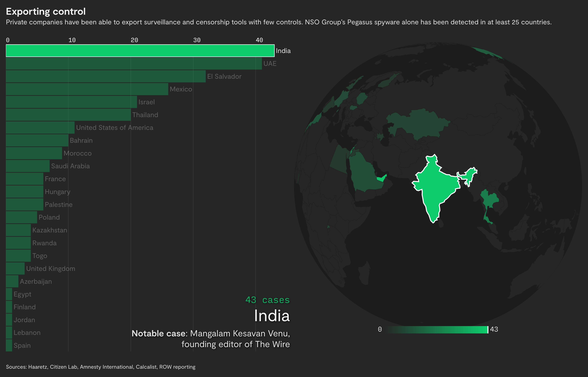Click the Spain bar label

[22, 346]
